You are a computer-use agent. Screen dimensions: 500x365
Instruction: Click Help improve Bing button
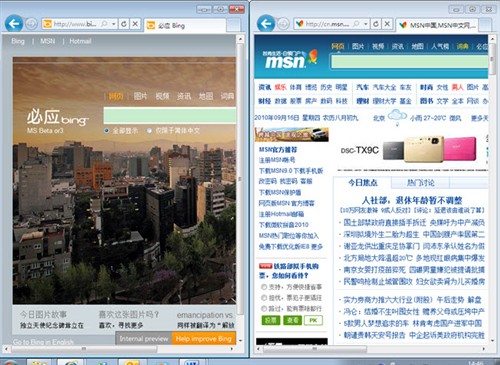point(204,339)
